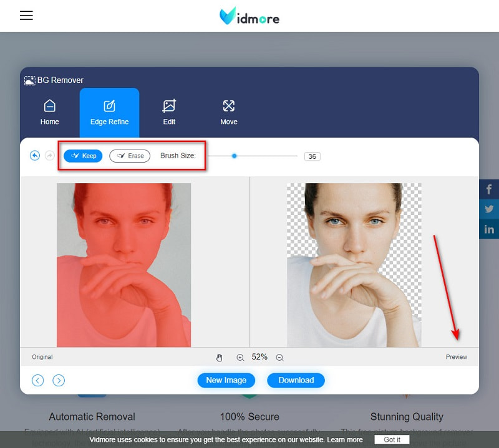The height and width of the screenshot is (448, 499).
Task: Click the Download button
Action: tap(296, 380)
